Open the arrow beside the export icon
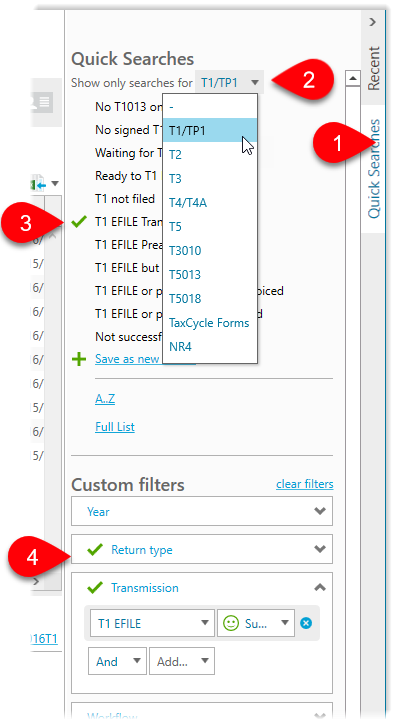This screenshot has width=396, height=720. click(55, 184)
